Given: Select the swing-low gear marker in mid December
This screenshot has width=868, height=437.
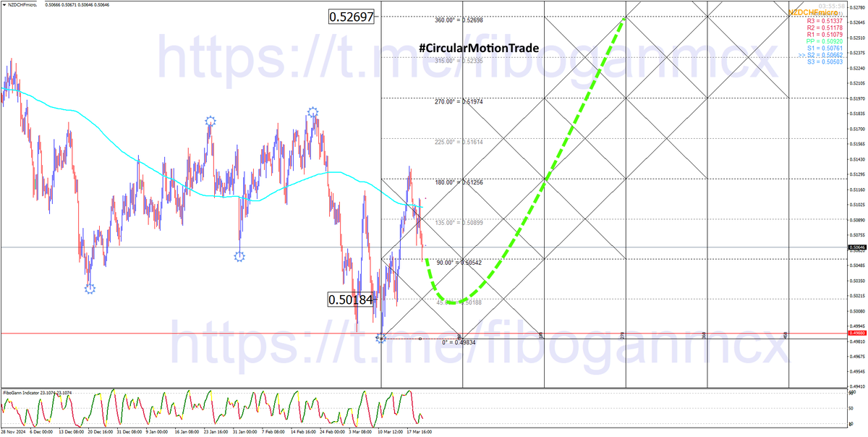Looking at the screenshot, I should 90,288.
